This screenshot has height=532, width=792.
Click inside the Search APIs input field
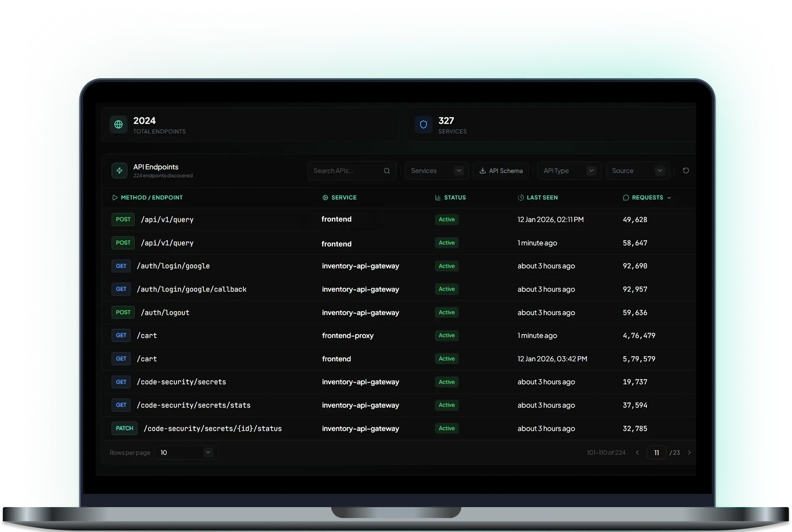click(x=343, y=171)
